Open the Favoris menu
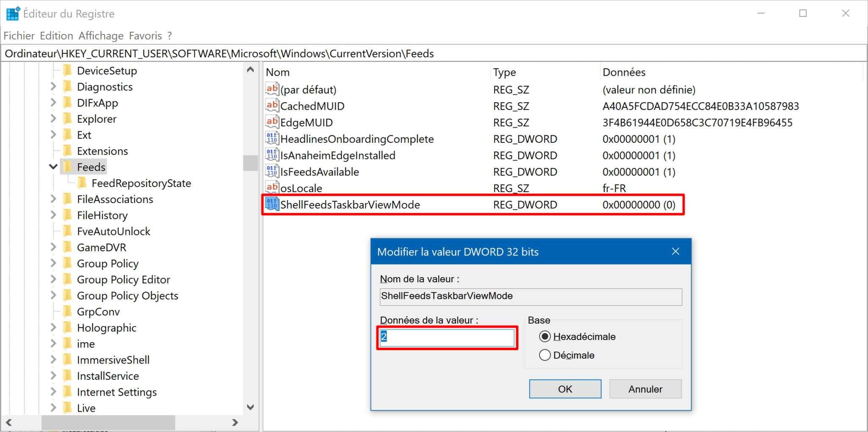This screenshot has width=868, height=432. pyautogui.click(x=145, y=36)
